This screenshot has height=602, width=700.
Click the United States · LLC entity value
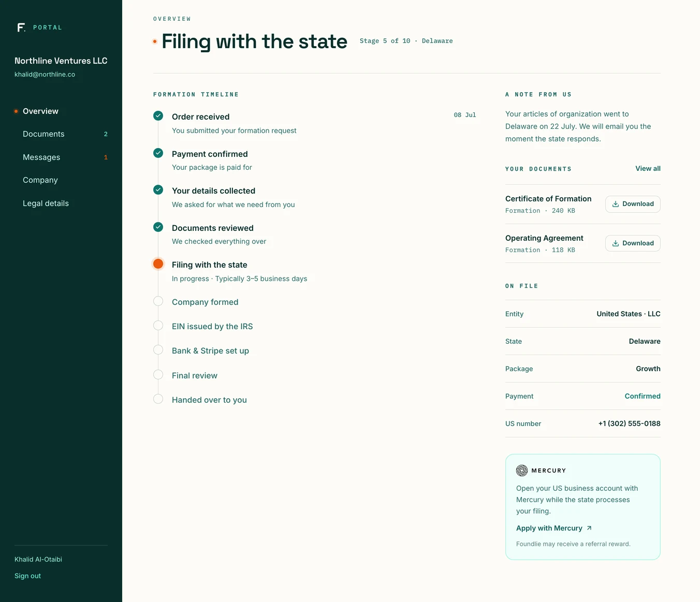(x=629, y=314)
